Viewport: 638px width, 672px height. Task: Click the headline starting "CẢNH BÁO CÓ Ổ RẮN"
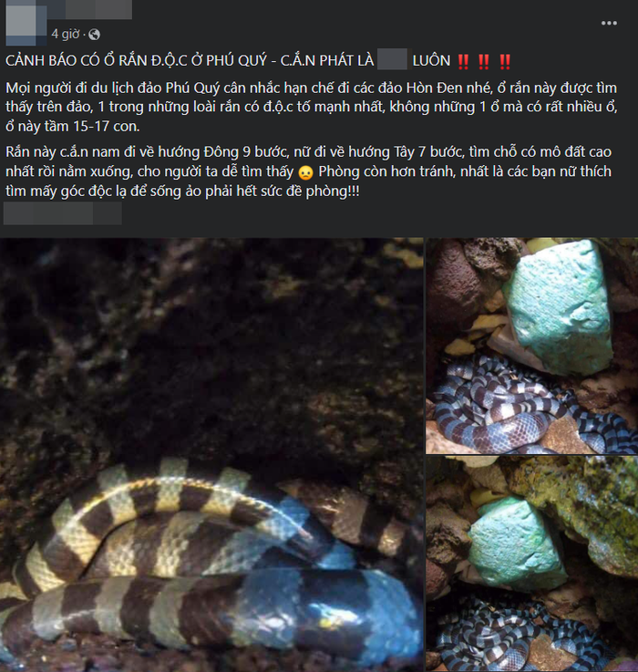click(258, 61)
